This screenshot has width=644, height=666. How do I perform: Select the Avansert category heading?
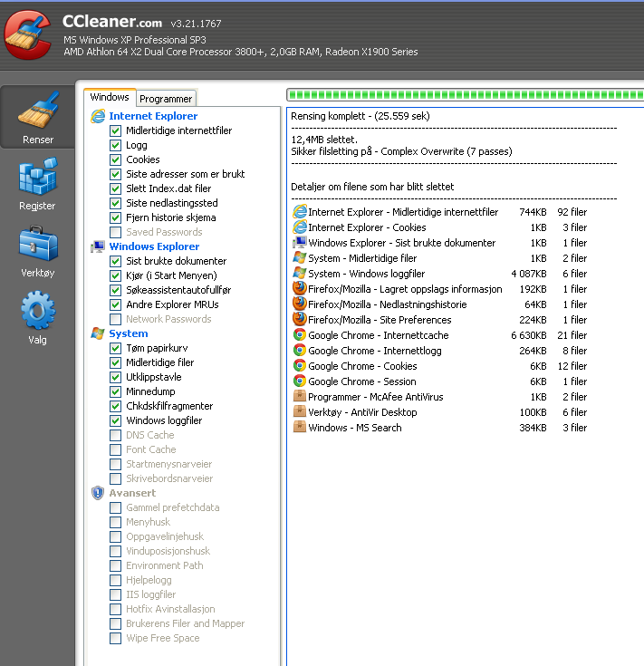pos(132,493)
